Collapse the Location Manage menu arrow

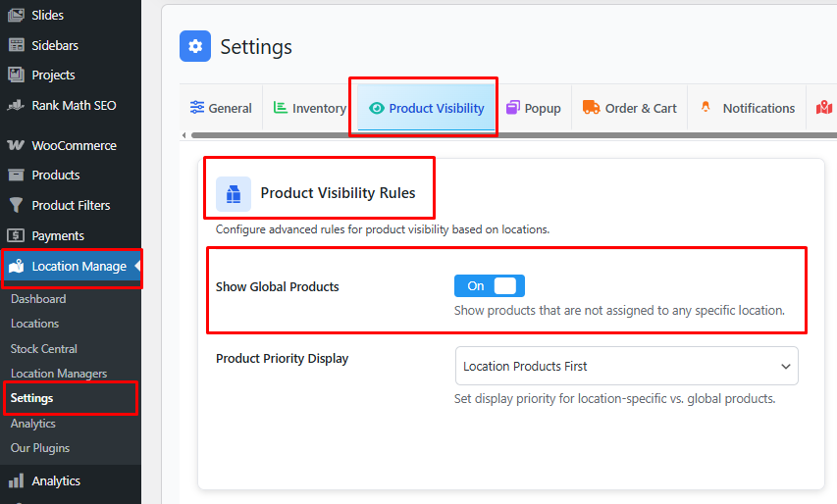pos(137,266)
